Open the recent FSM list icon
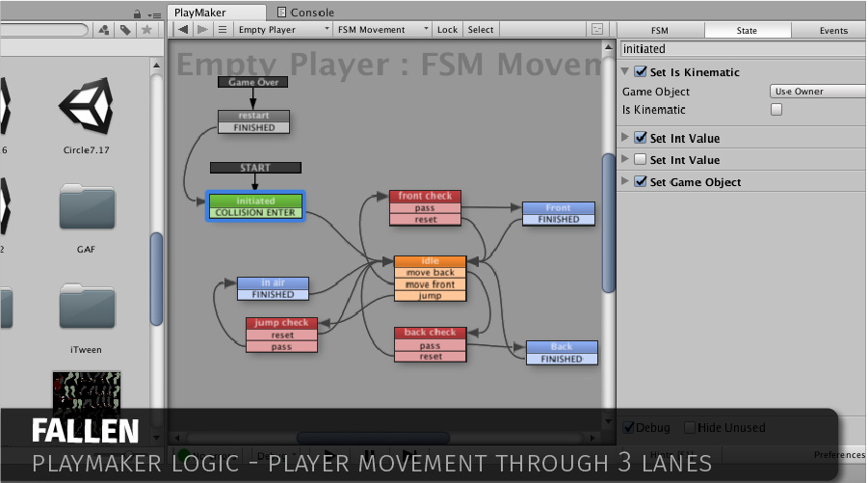Viewport: 868px width, 483px height. pyautogui.click(x=223, y=30)
